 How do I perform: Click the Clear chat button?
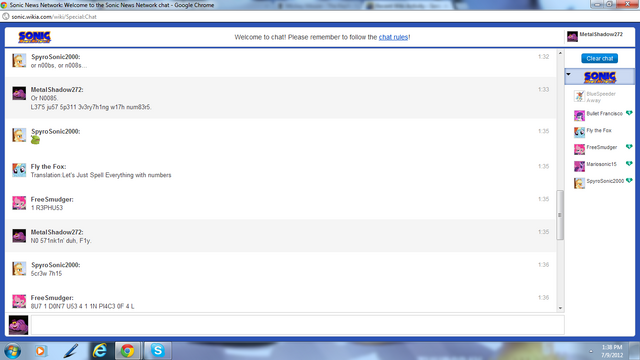tap(600, 58)
